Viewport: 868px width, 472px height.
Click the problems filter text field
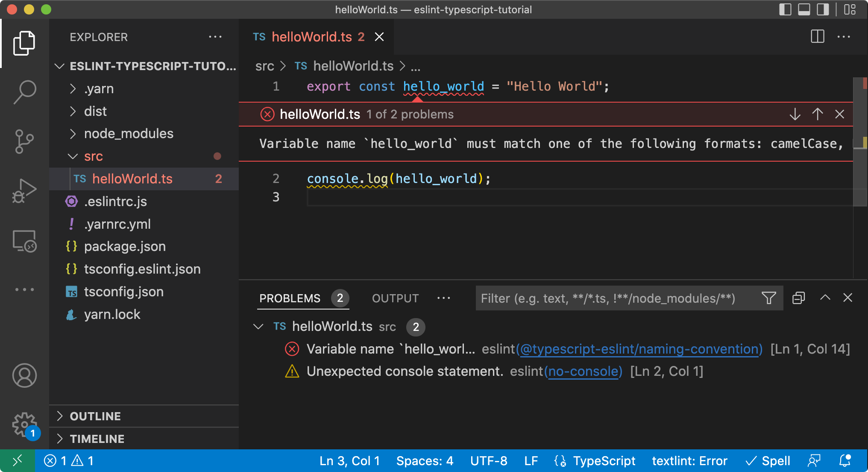coord(615,298)
